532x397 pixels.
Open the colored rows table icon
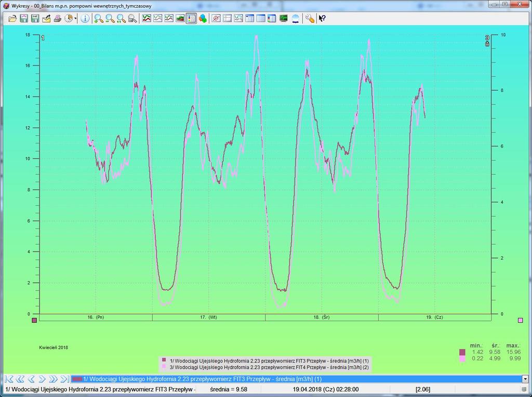click(272, 18)
